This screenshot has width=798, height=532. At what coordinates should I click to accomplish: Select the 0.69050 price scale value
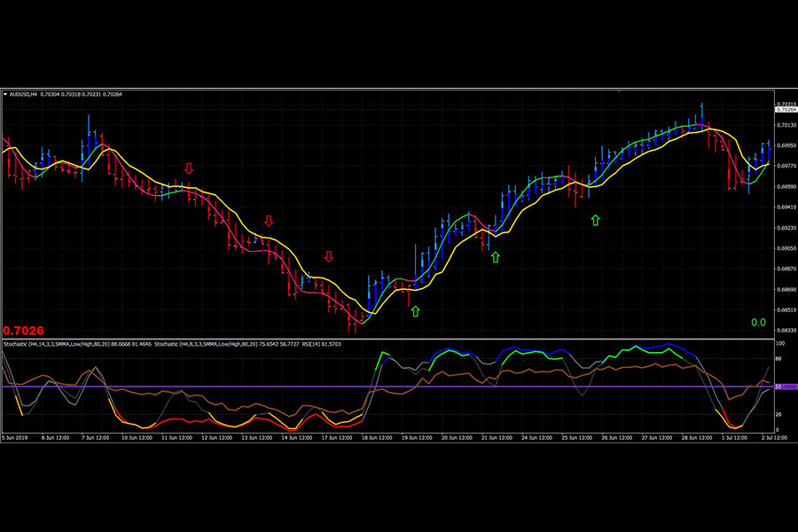click(x=786, y=248)
